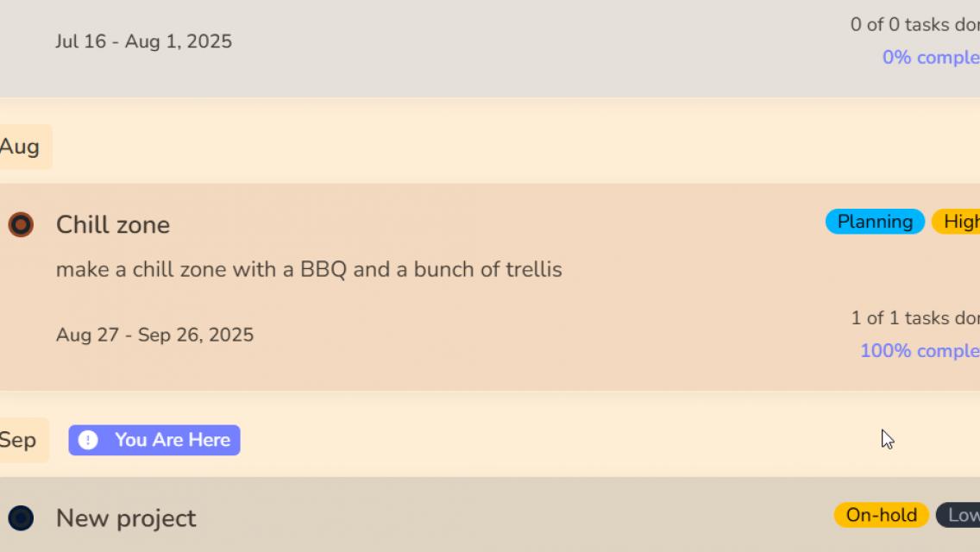Click the exclamation icon beside You Are Here

pos(88,440)
